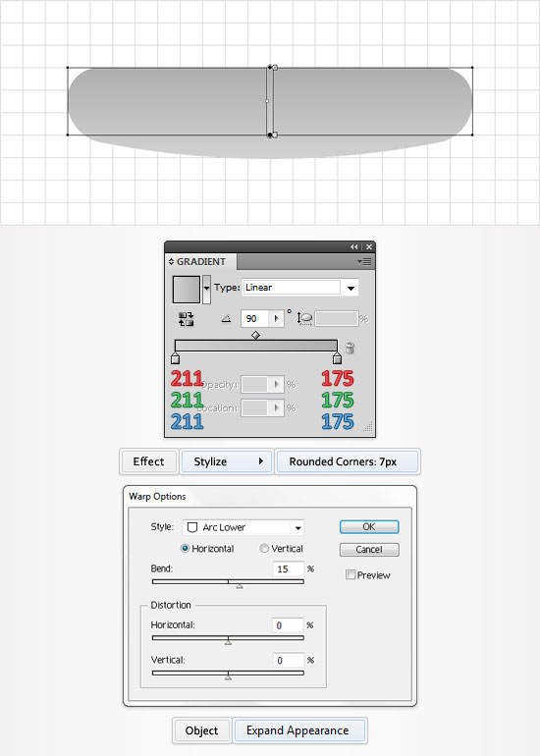Collapse the Gradient panel with double-arrow icon

tap(354, 246)
